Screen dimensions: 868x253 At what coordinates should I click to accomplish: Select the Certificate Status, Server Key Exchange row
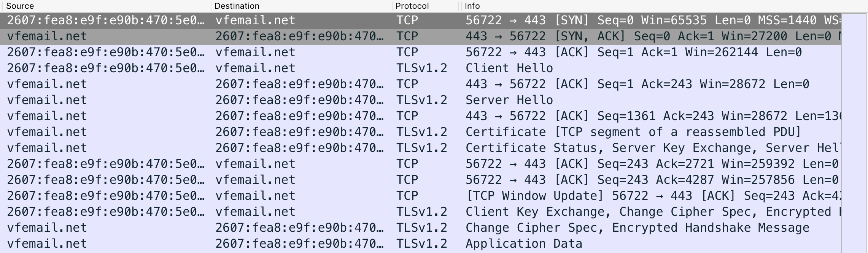pyautogui.click(x=421, y=148)
